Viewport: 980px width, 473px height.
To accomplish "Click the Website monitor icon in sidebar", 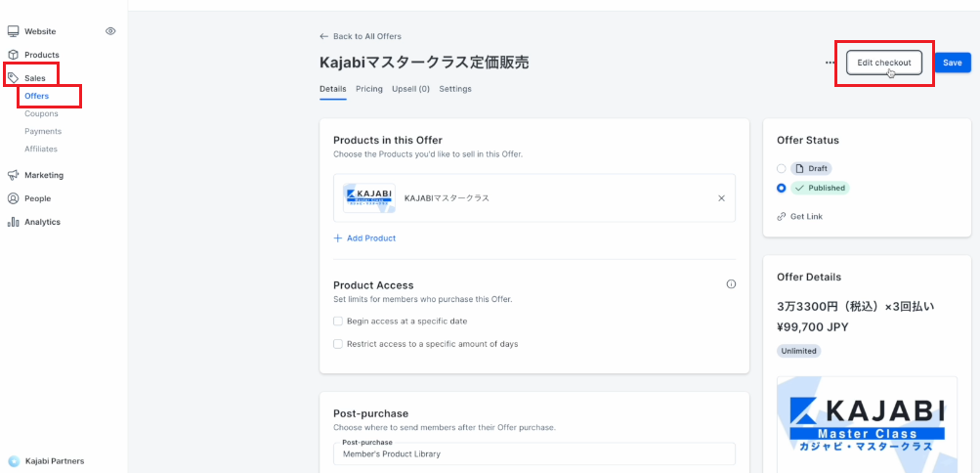I will coord(13,31).
